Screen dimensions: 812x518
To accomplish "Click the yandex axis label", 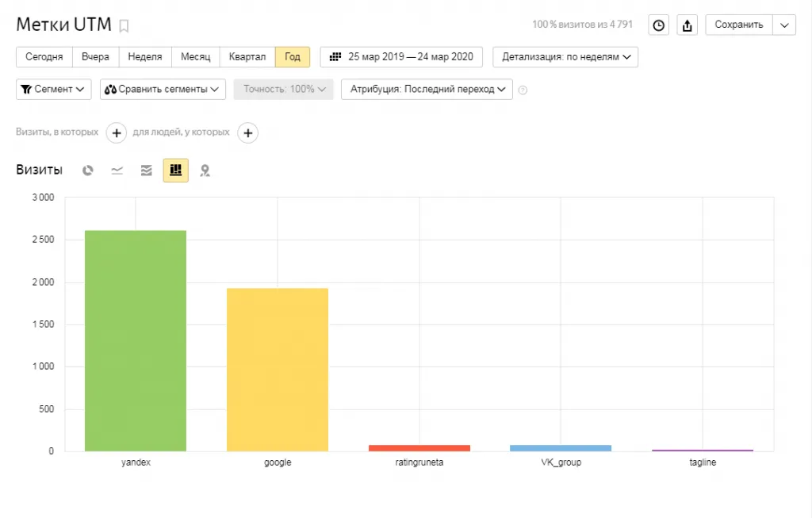I will pos(136,462).
